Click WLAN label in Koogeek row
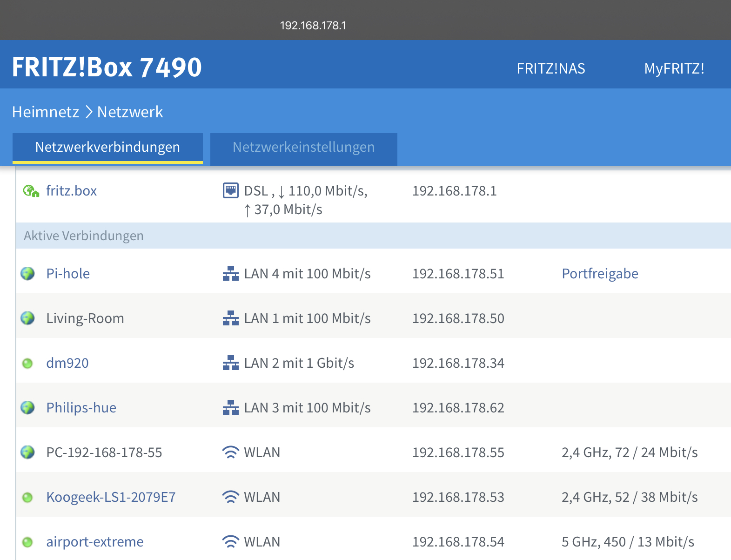 (262, 497)
